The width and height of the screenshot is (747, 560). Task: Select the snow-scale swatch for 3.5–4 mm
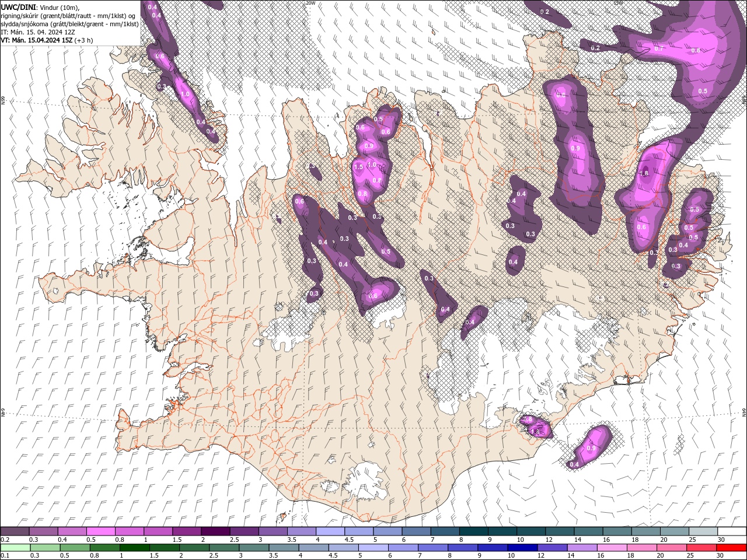tap(301, 531)
